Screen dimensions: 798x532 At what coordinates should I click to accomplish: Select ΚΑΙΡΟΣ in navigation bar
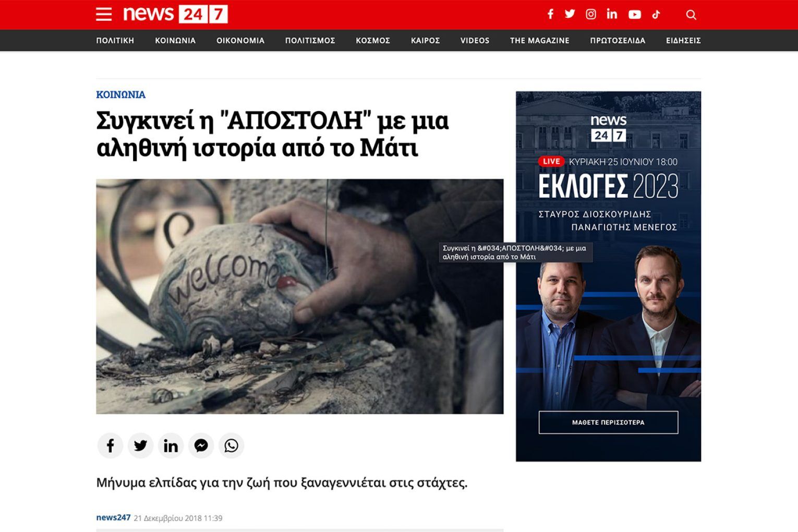[425, 41]
